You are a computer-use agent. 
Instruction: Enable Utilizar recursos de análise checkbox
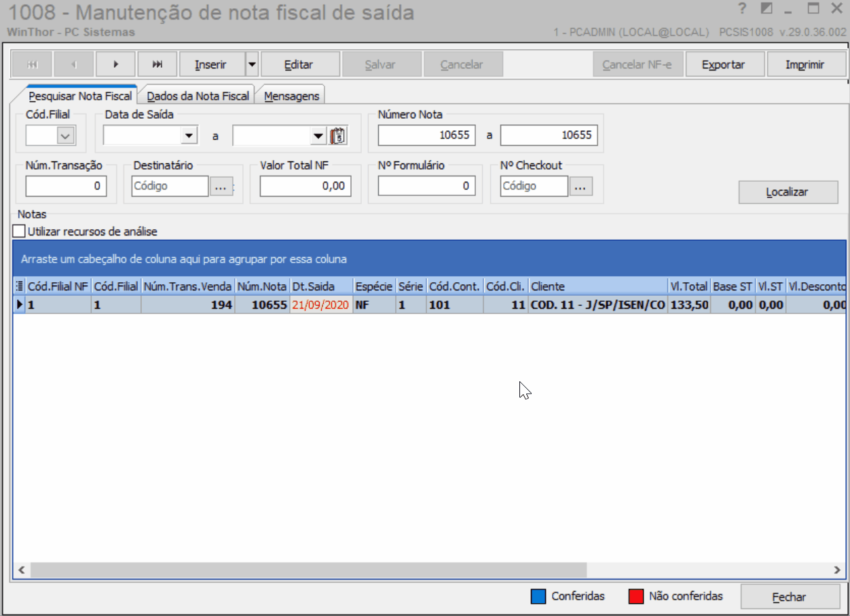point(19,231)
